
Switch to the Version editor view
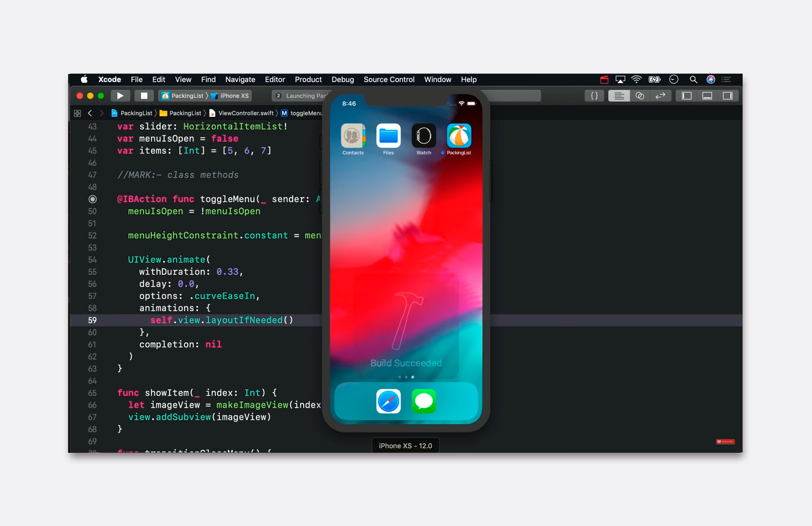pos(660,96)
